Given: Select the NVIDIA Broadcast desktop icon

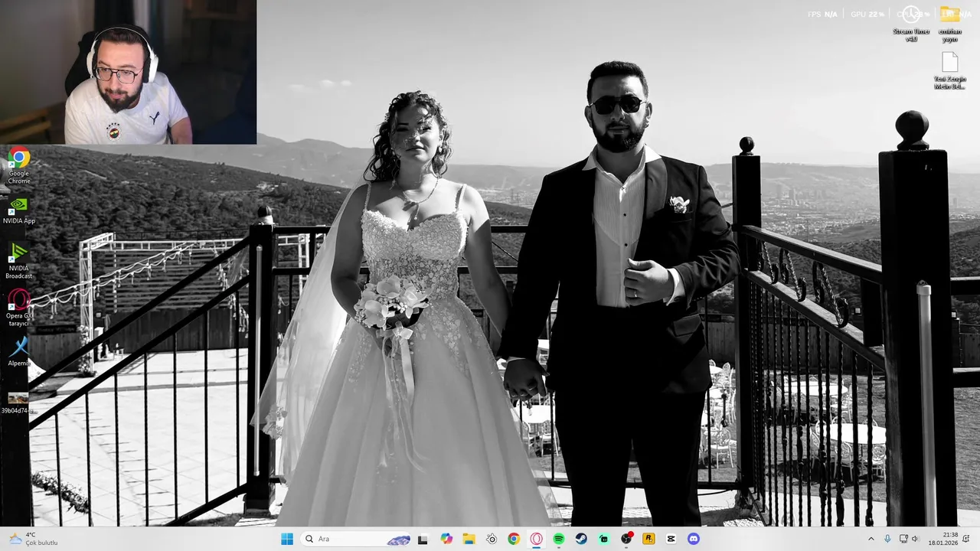Looking at the screenshot, I should pos(18,261).
